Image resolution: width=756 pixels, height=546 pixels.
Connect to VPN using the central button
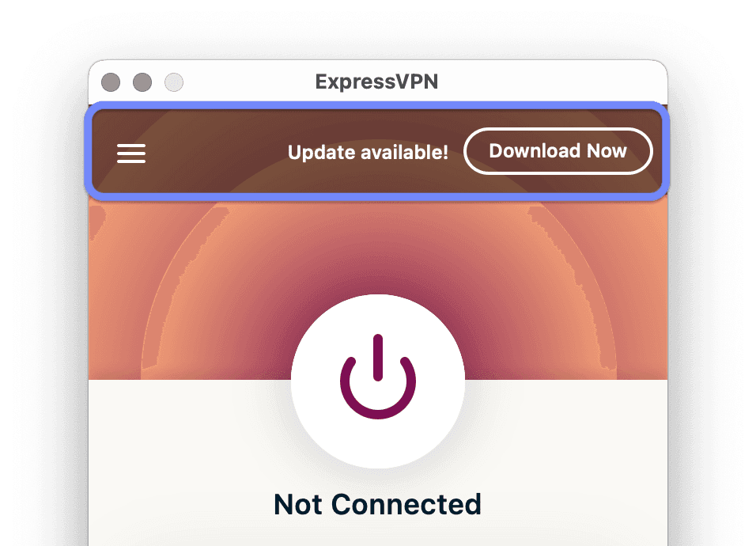pyautogui.click(x=378, y=381)
